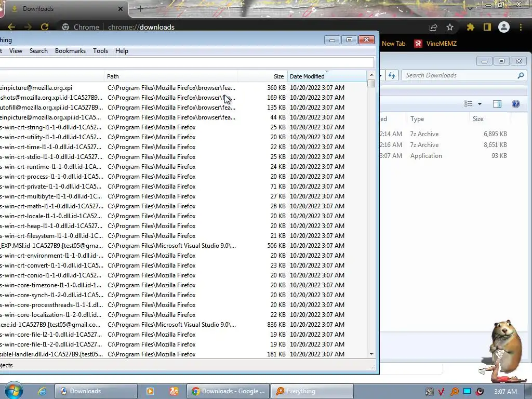Select the sibleHandler.dll.id-1CA527B9 result
Screen dimensions: 532x399
click(x=183, y=354)
